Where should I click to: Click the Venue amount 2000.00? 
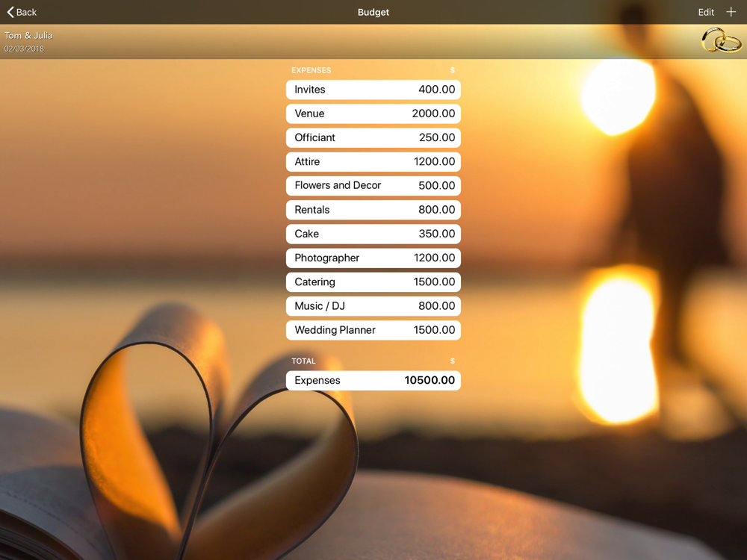433,113
